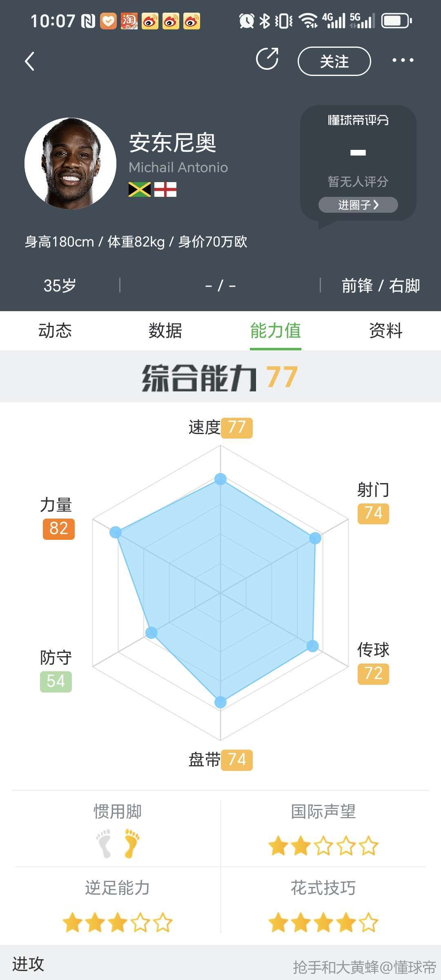Tap the back arrow icon
Screen dimensions: 441x980
click(x=30, y=62)
